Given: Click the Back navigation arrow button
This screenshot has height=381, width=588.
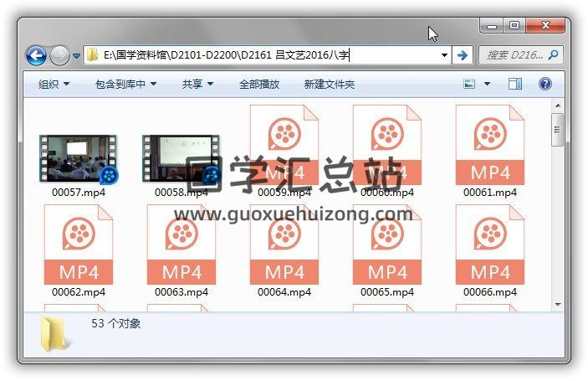Looking at the screenshot, I should 36,56.
